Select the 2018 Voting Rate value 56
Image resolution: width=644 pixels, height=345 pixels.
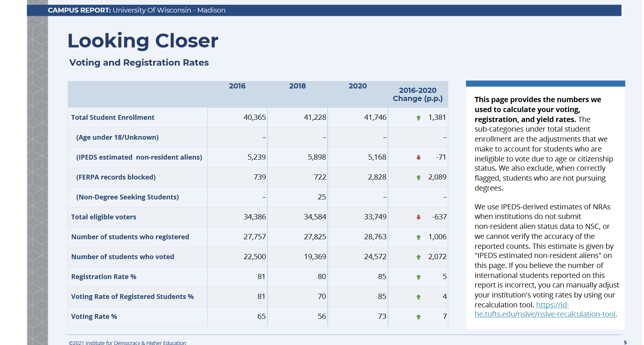click(322, 316)
